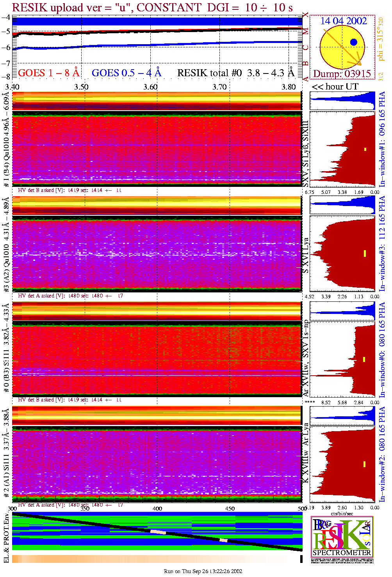Click the << hour UT label
The width and height of the screenshot is (392, 577).
(335, 86)
